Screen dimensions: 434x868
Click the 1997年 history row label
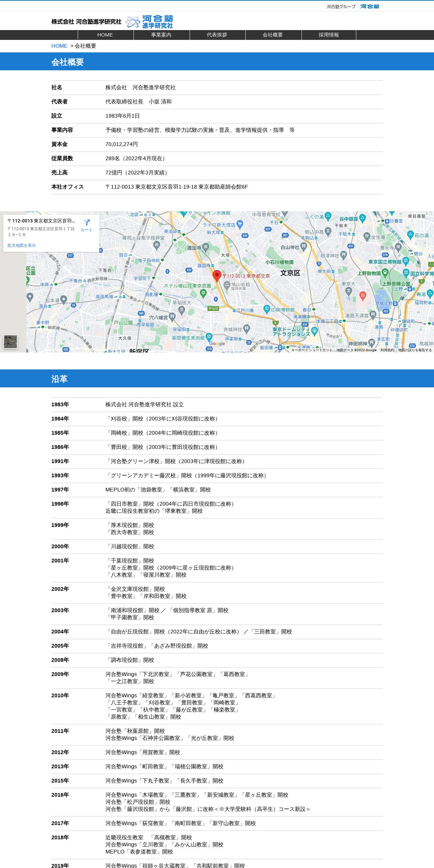pos(60,490)
